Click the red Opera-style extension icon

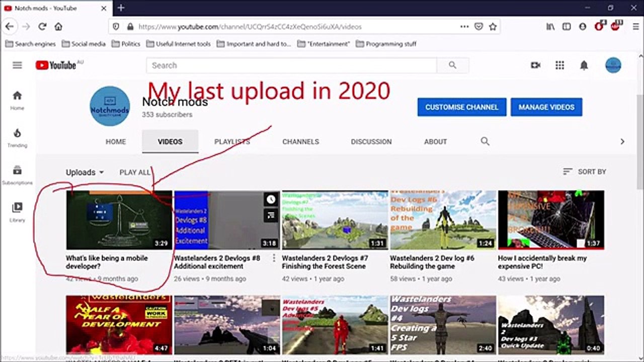coord(599,26)
